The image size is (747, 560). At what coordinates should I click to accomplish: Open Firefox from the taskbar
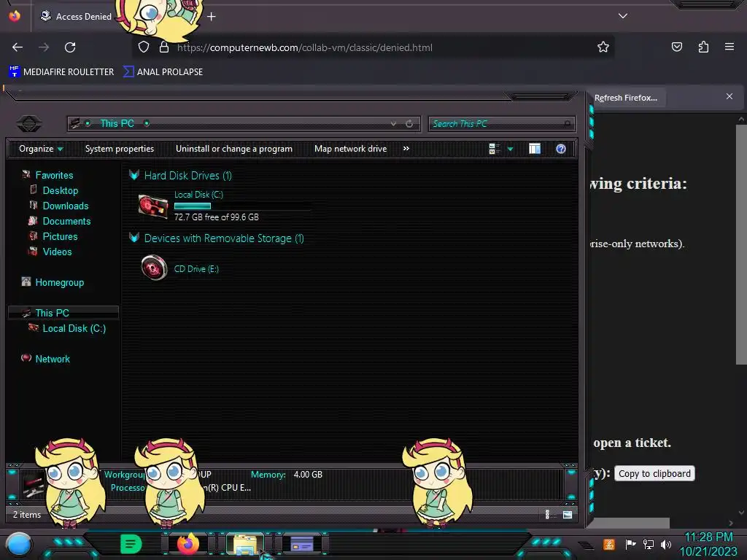point(187,544)
